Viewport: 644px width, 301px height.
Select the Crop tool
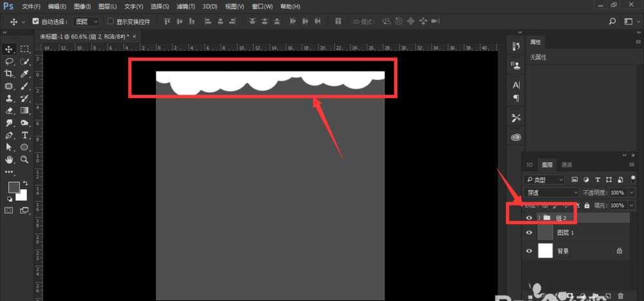click(10, 74)
